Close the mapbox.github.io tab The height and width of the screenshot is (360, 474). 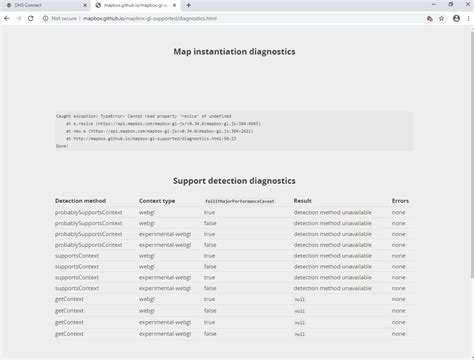(174, 5)
